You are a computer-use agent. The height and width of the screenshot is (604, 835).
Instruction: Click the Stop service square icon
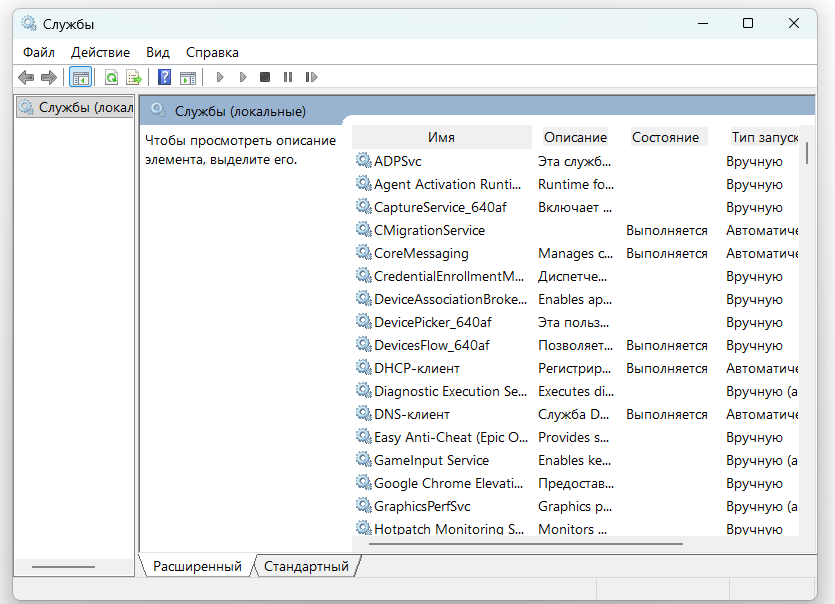point(265,78)
